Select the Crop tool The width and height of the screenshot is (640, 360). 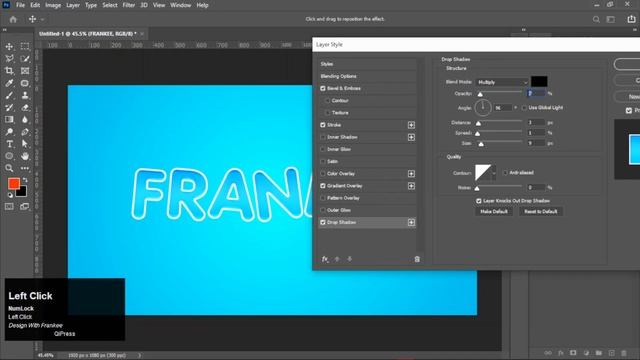[x=9, y=71]
